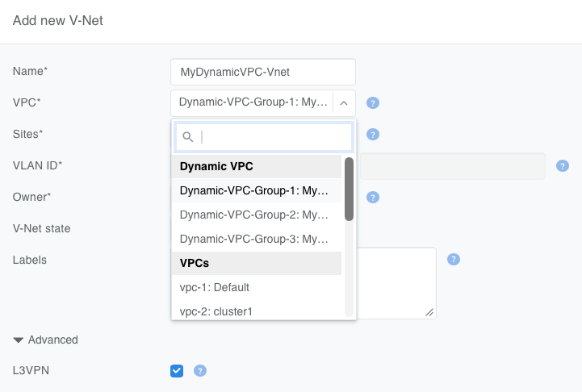
Task: Open help icon next to VPC field
Action: [373, 102]
